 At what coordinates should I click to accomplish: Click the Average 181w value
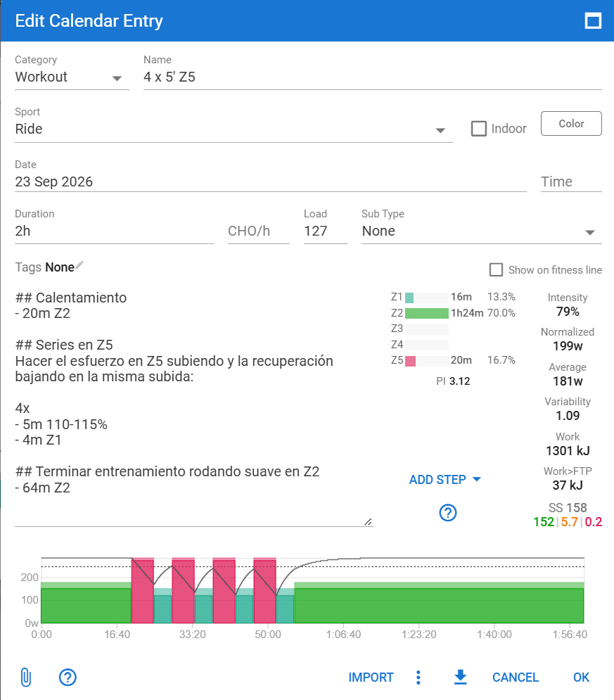[568, 381]
